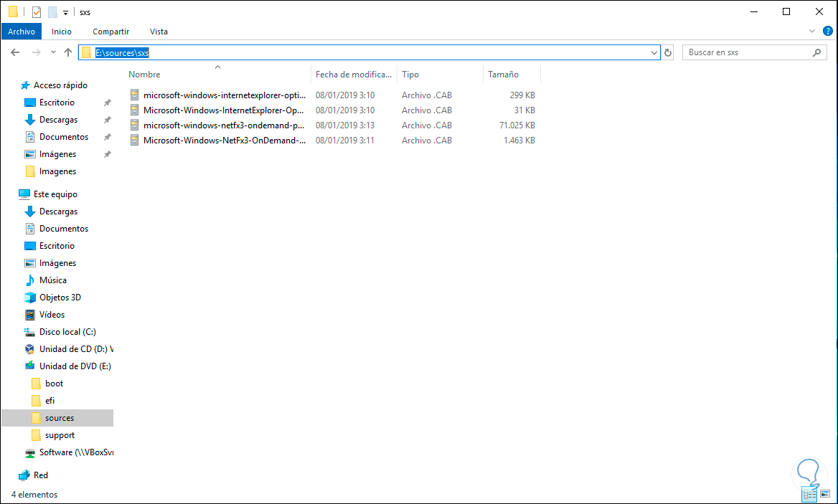Open Help with the question mark icon
Viewport: 838px width, 504px height.
(x=827, y=31)
